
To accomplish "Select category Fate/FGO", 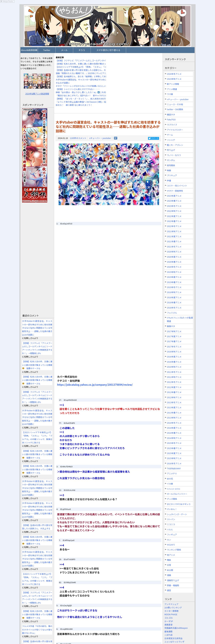I will tap(171, 120).
